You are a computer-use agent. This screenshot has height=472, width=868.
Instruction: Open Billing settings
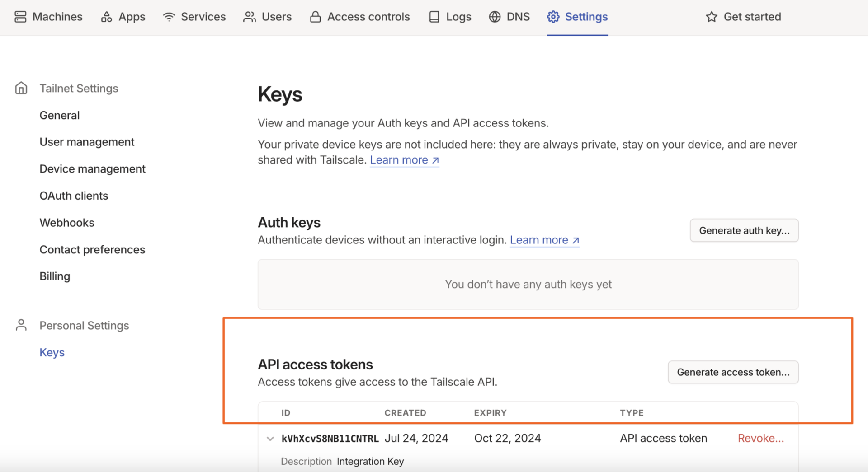55,276
